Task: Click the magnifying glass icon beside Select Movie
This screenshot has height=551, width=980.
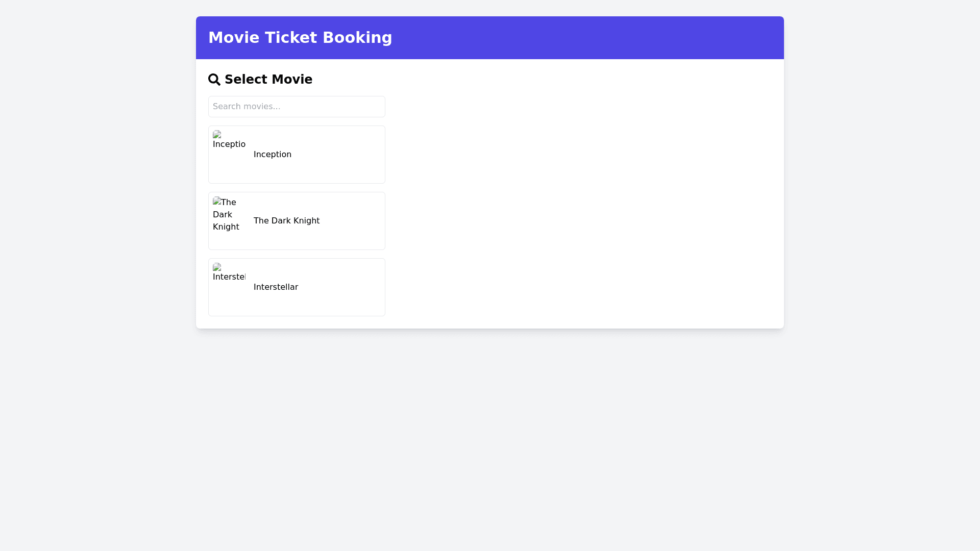Action: coord(214,80)
